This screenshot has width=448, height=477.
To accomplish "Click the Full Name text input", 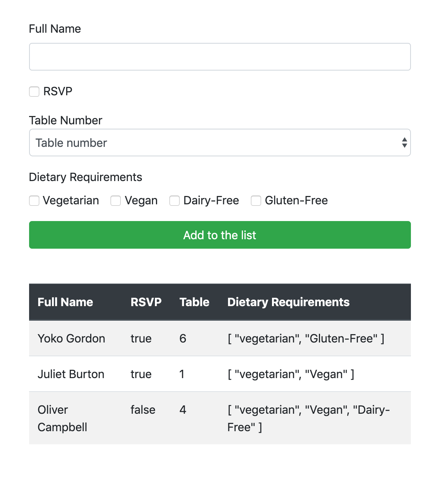I will 220,57.
